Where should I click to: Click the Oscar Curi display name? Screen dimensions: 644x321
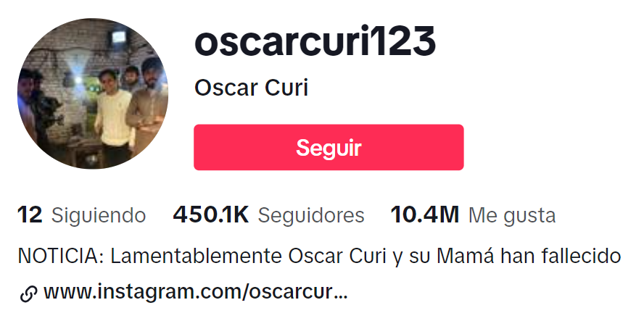pos(251,88)
